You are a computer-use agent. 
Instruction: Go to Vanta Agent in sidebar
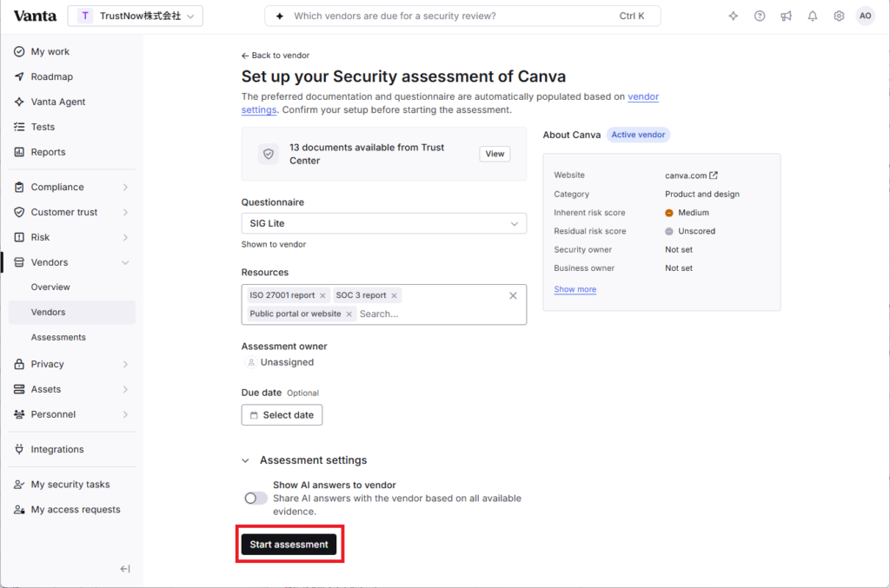pyautogui.click(x=58, y=102)
